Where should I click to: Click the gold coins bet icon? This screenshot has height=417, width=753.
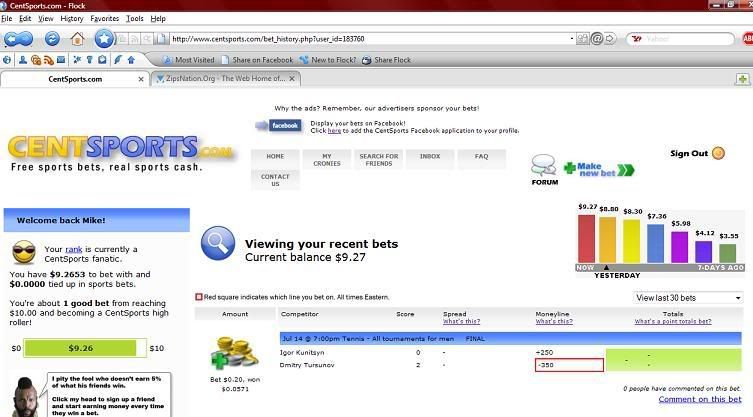(x=234, y=354)
